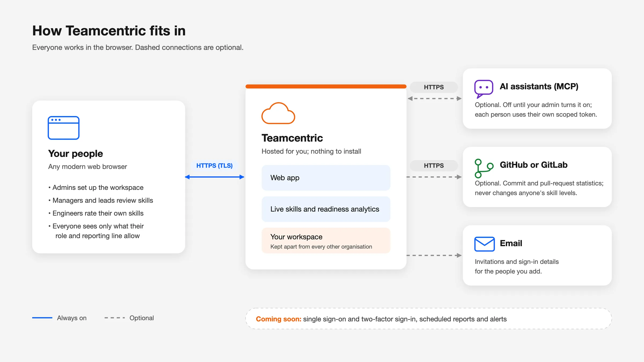This screenshot has width=644, height=362.
Task: Select the Live skills and readiness analytics block
Action: point(326,209)
